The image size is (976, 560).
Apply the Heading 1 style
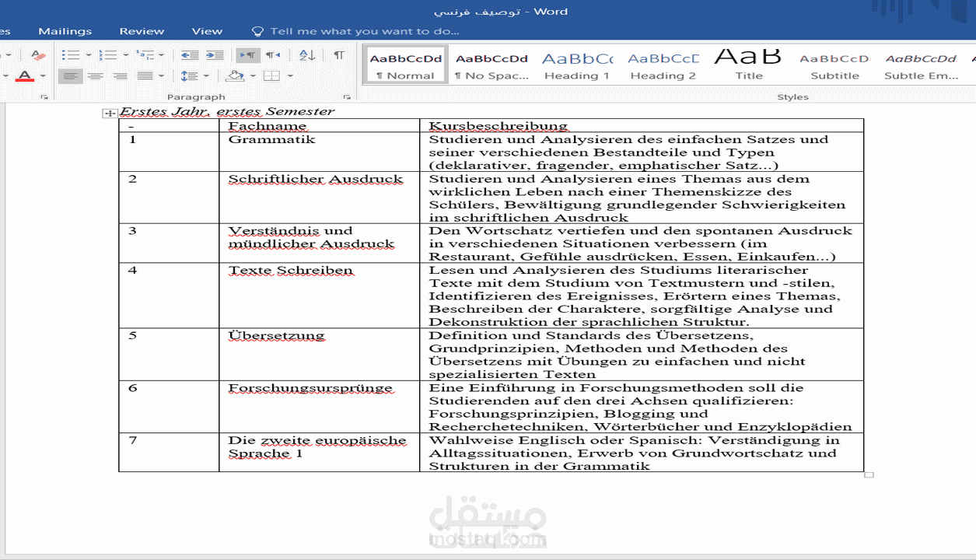(577, 65)
